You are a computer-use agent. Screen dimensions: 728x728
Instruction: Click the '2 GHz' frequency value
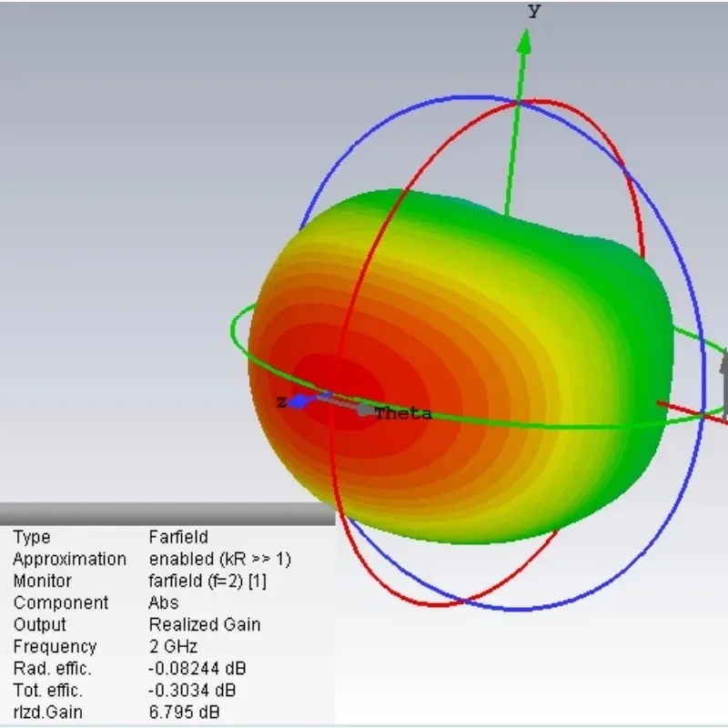[173, 647]
